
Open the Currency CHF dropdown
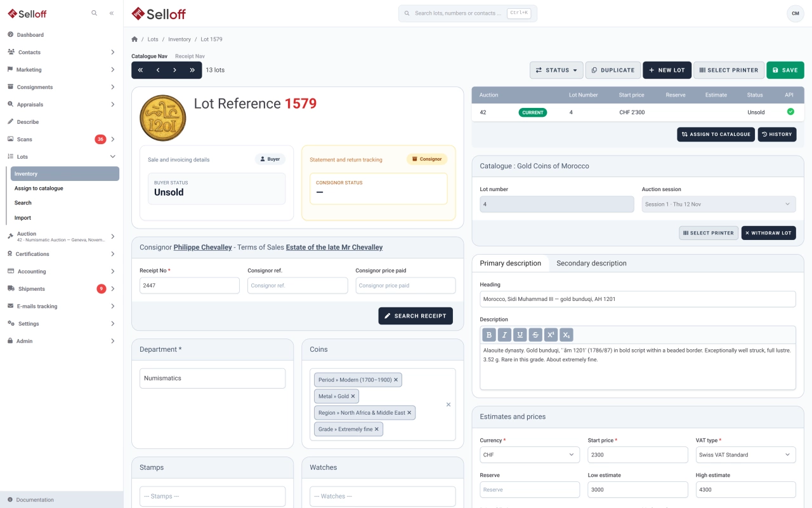[x=530, y=455]
